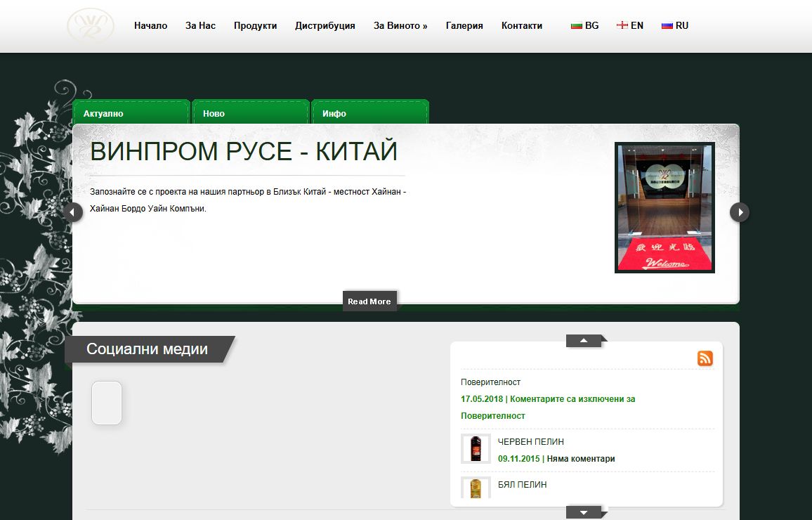Open the Продукти menu item

255,25
